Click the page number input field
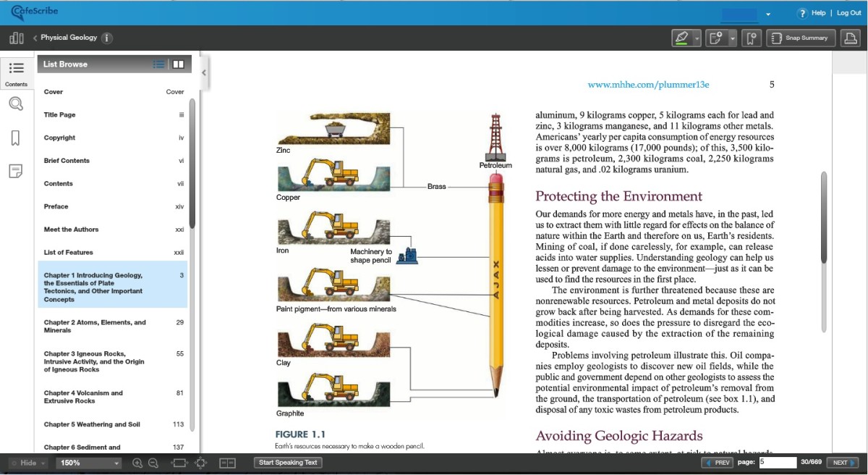This screenshot has height=475, width=868. click(x=777, y=463)
